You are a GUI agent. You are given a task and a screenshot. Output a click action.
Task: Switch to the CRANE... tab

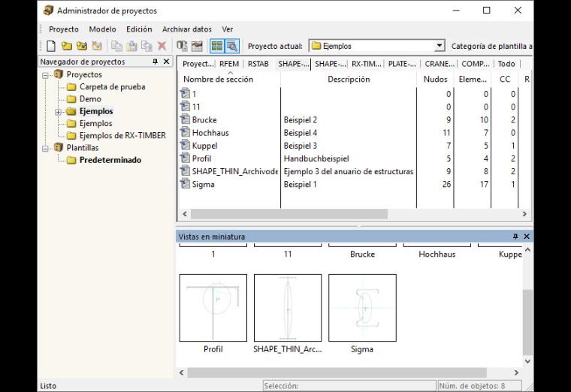[440, 64]
